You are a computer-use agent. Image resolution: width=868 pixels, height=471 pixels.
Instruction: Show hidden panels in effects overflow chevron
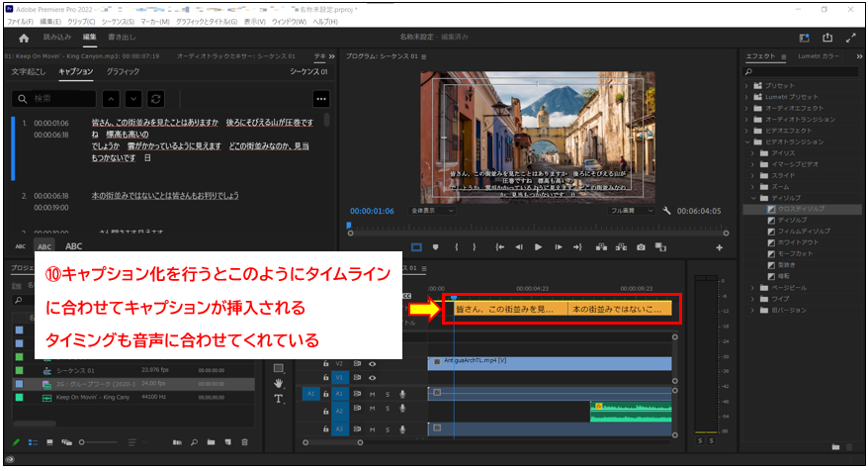[x=859, y=56]
